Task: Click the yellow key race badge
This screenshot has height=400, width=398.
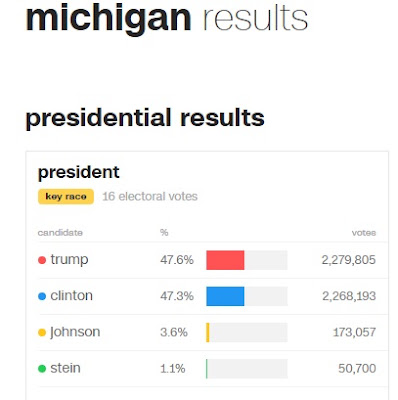Action: pyautogui.click(x=66, y=196)
